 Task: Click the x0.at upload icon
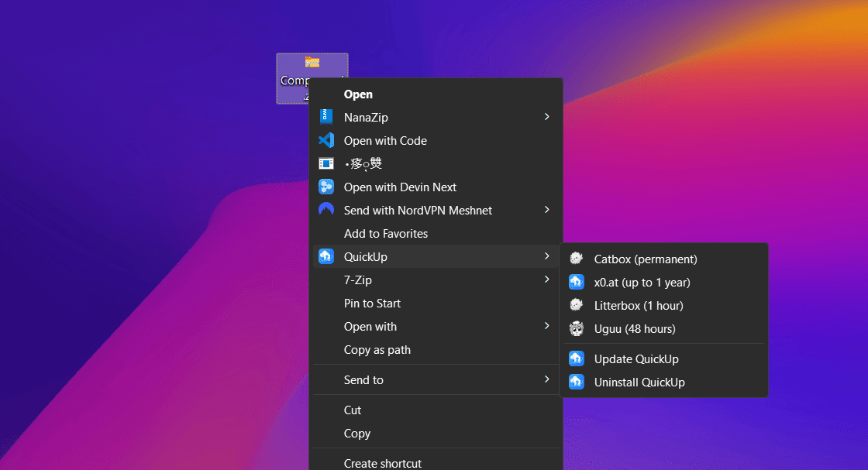coord(577,282)
